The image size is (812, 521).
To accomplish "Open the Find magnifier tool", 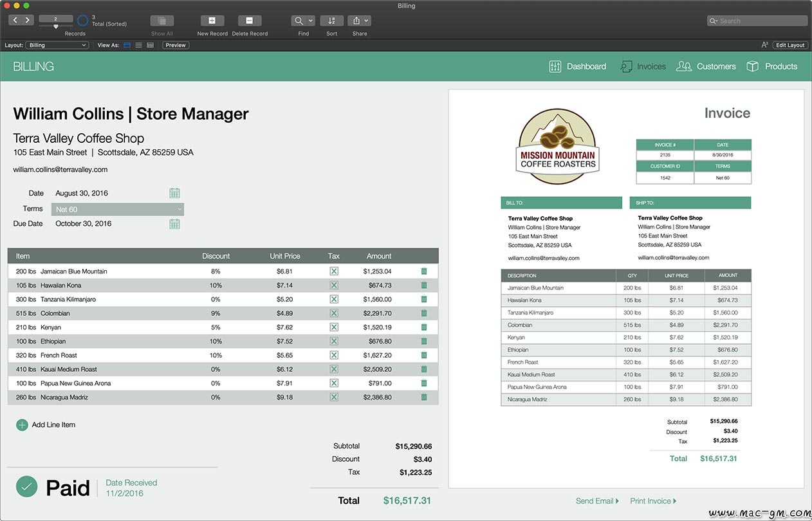I will coord(299,21).
